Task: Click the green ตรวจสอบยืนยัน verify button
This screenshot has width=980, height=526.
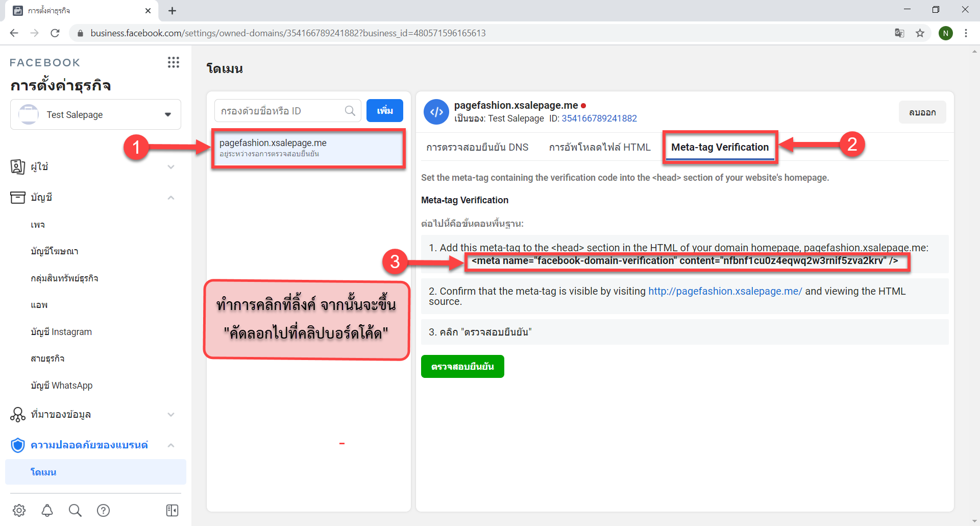Action: [x=462, y=367]
